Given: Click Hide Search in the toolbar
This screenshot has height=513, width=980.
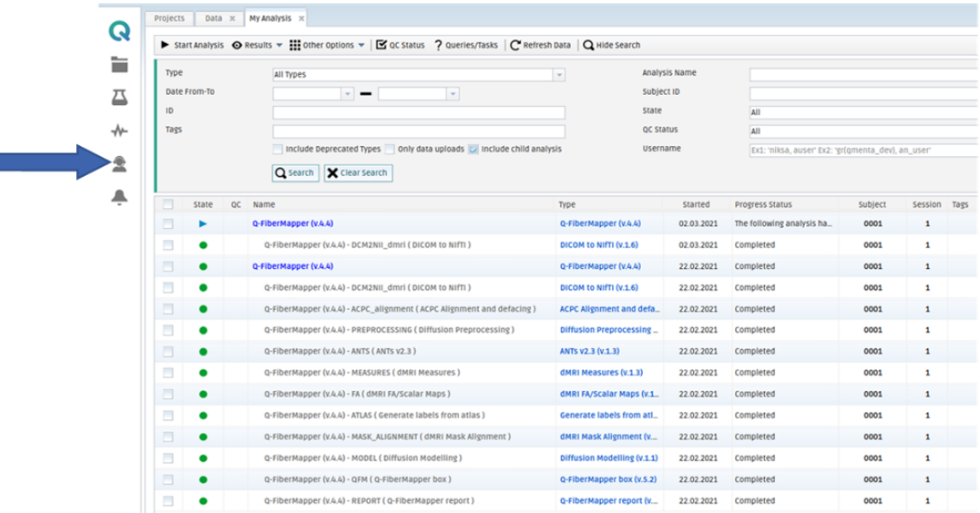Looking at the screenshot, I should 611,45.
